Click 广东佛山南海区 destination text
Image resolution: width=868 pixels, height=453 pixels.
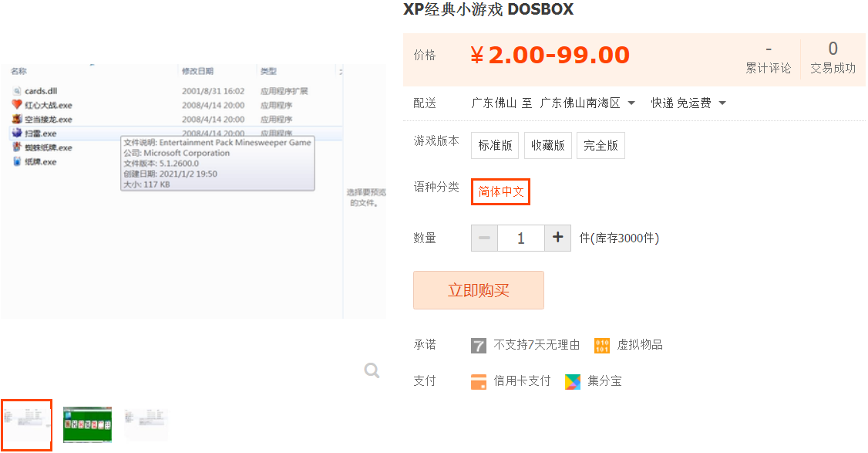pyautogui.click(x=580, y=103)
